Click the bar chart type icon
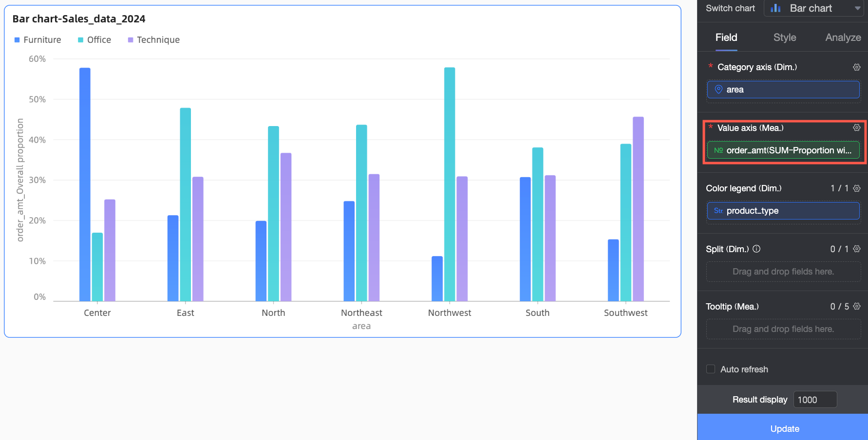868x440 pixels. point(776,8)
